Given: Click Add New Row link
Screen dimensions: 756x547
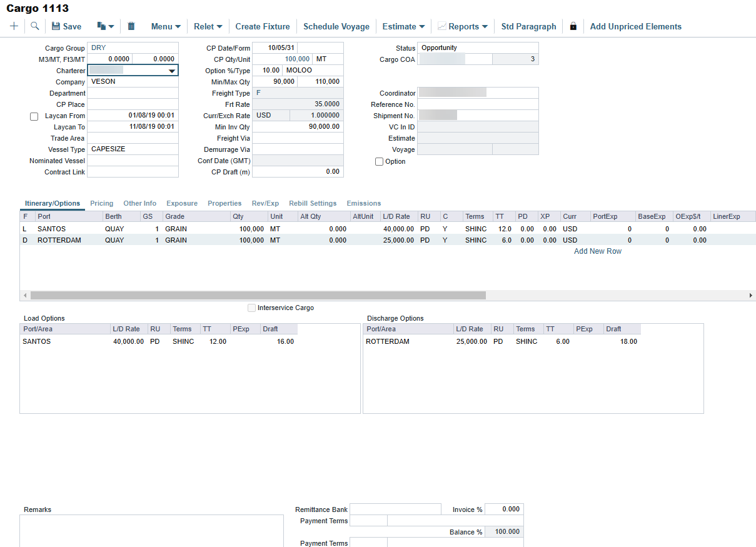Looking at the screenshot, I should click(x=598, y=251).
